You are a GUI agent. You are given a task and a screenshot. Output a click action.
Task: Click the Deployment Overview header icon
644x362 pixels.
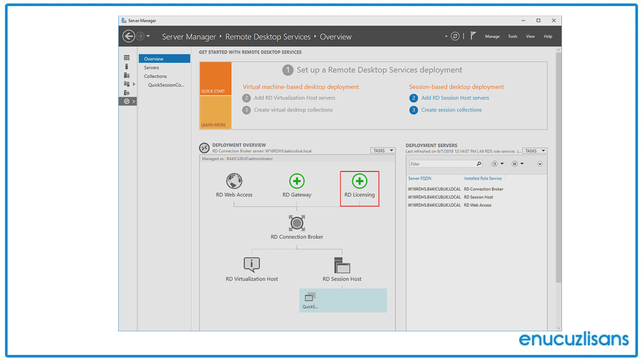pos(204,148)
